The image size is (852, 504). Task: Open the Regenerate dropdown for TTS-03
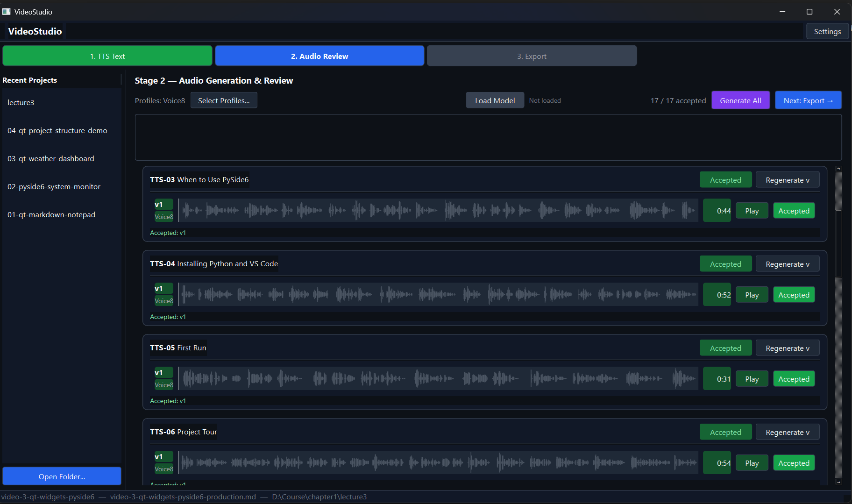tap(787, 179)
